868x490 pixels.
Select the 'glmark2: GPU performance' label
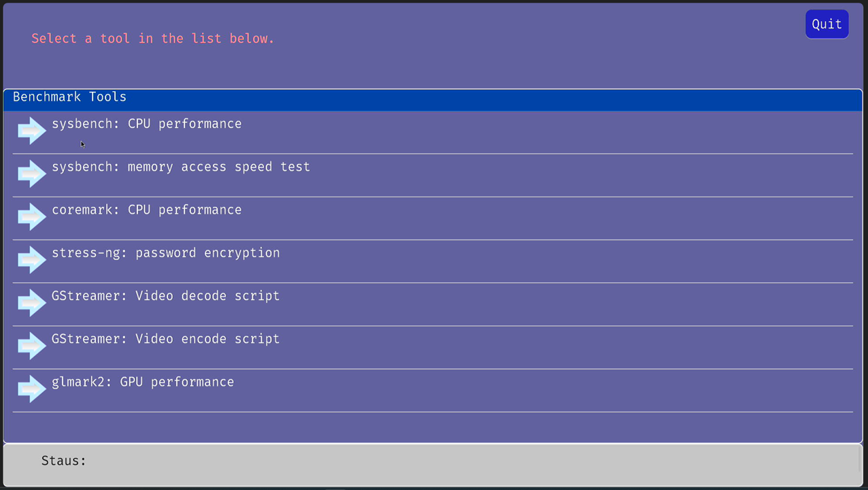coord(143,382)
